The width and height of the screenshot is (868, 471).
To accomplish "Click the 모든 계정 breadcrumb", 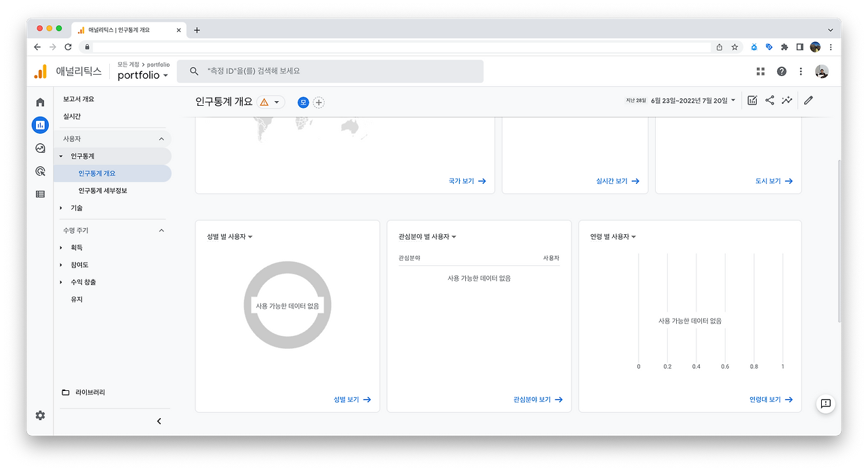I will tap(128, 64).
